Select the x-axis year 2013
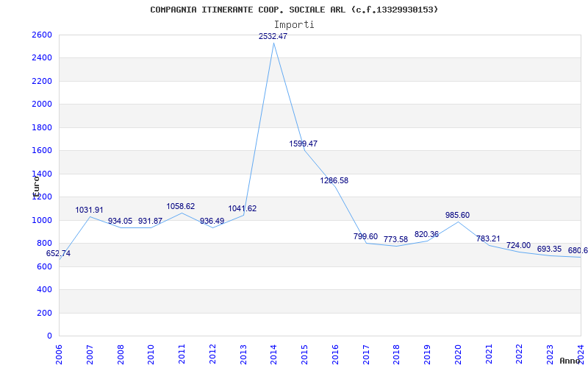Image resolution: width=588 pixels, height=368 pixels. tap(243, 355)
